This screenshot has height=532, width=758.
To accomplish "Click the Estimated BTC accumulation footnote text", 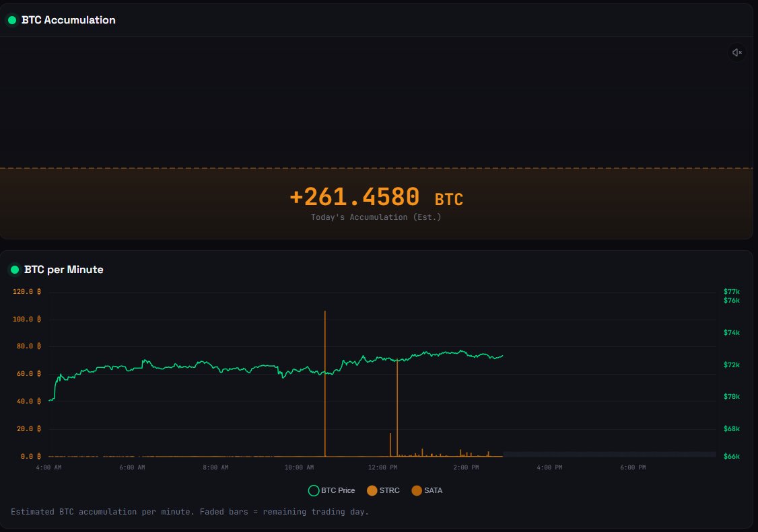I will (190, 512).
